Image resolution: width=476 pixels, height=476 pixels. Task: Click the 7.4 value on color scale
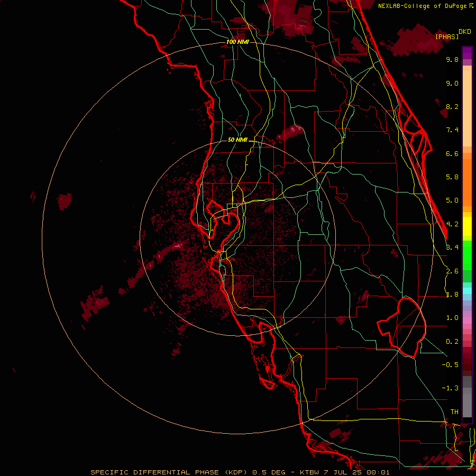click(x=452, y=130)
